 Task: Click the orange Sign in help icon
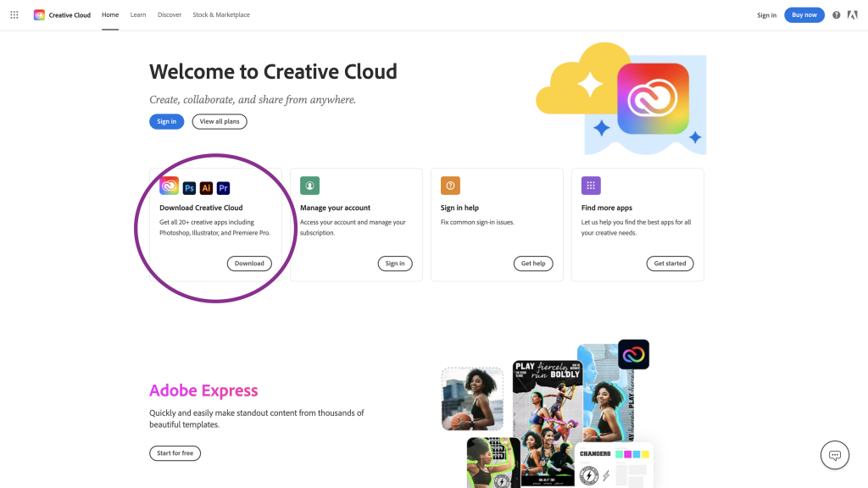point(451,186)
